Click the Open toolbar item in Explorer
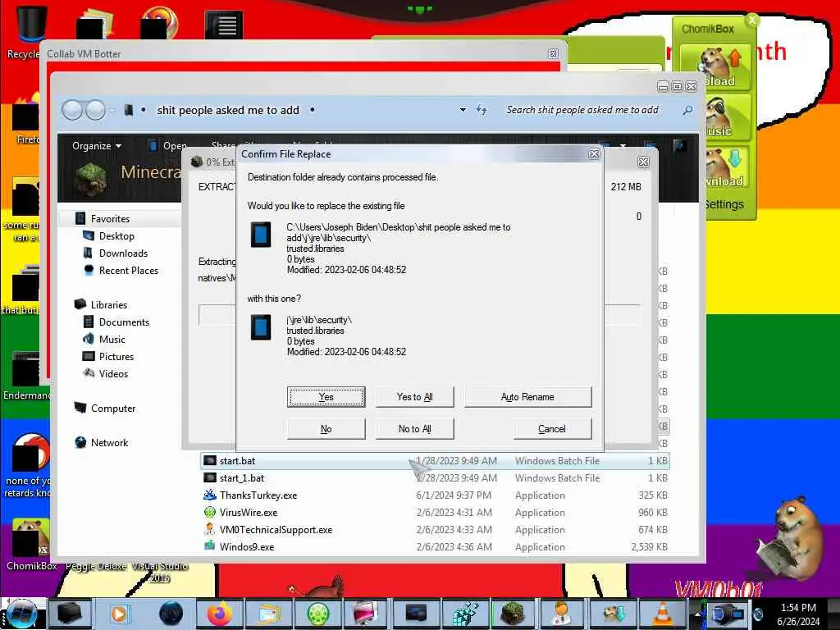Screen dimensions: 840x630 click(169, 146)
